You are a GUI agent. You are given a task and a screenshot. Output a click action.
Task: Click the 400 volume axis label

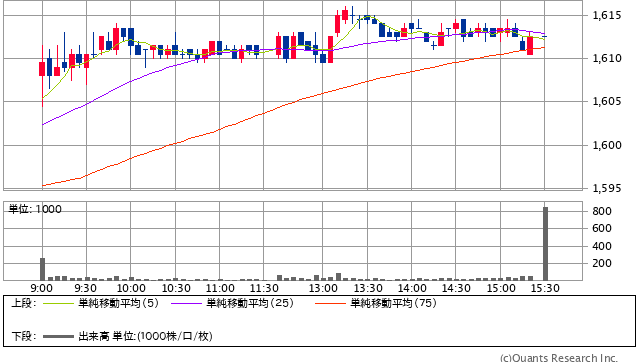602,246
